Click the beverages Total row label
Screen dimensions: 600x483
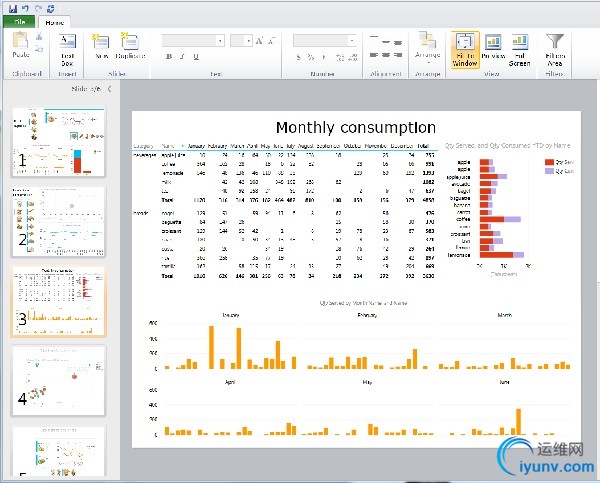click(x=167, y=200)
